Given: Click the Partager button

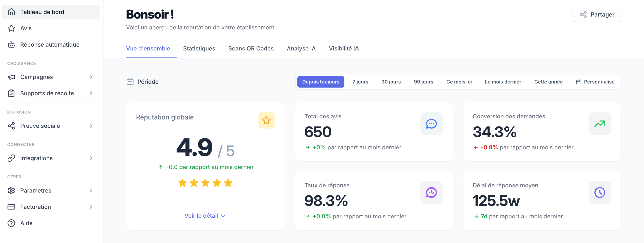Looking at the screenshot, I should [596, 14].
